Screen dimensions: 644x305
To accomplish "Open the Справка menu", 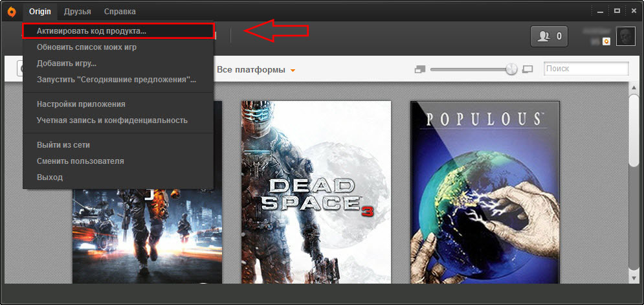I will [120, 12].
